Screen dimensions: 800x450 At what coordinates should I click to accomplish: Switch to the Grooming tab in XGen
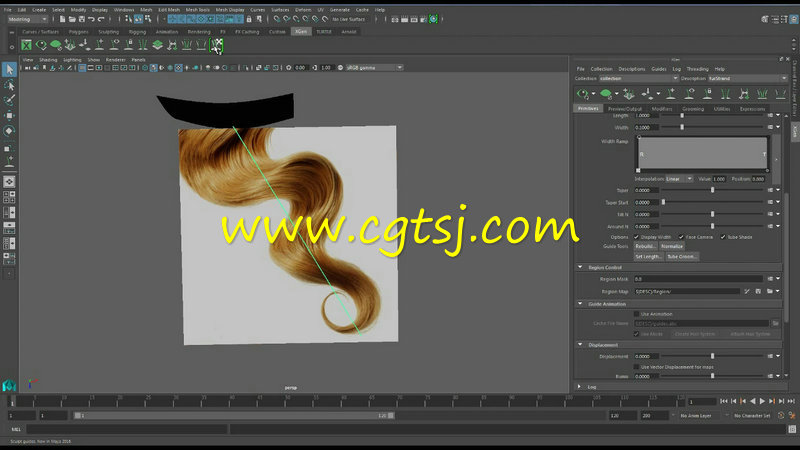click(x=693, y=109)
